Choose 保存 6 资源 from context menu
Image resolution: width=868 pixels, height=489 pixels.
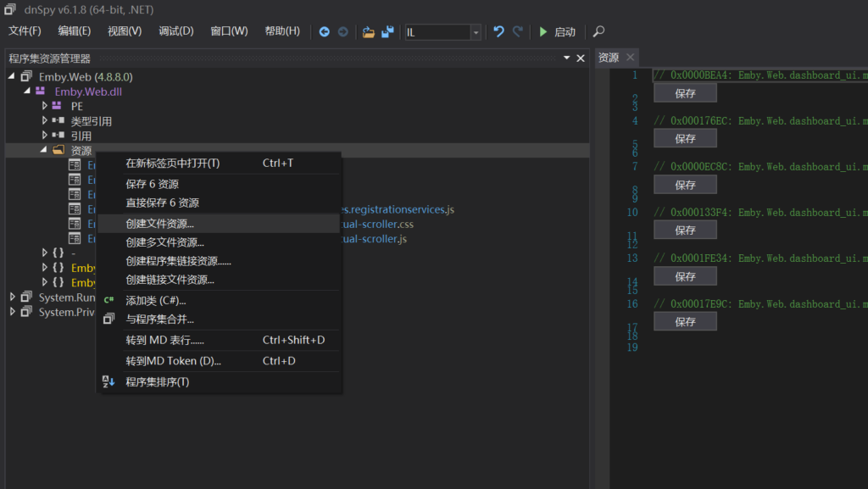coord(220,184)
